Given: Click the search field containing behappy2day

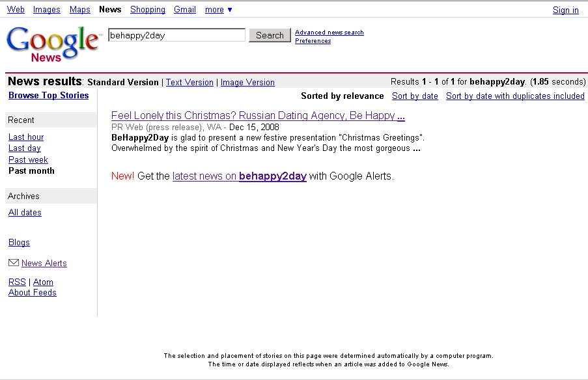Looking at the screenshot, I should 176,35.
